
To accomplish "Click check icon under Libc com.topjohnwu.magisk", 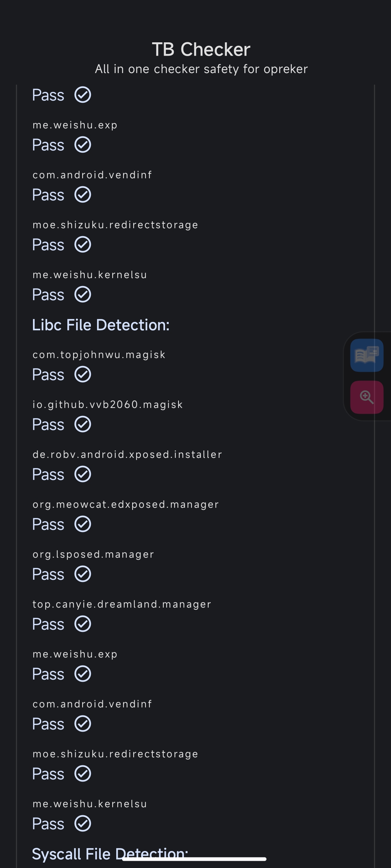I will pyautogui.click(x=83, y=374).
